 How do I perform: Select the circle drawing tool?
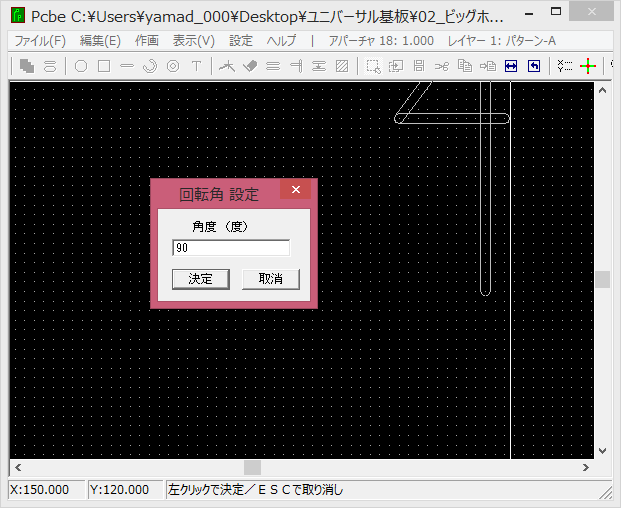81,66
